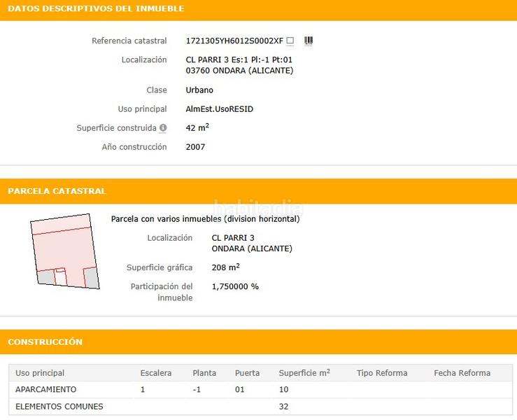
Task: Click the Participación del inmueble label
Action: click(162, 292)
